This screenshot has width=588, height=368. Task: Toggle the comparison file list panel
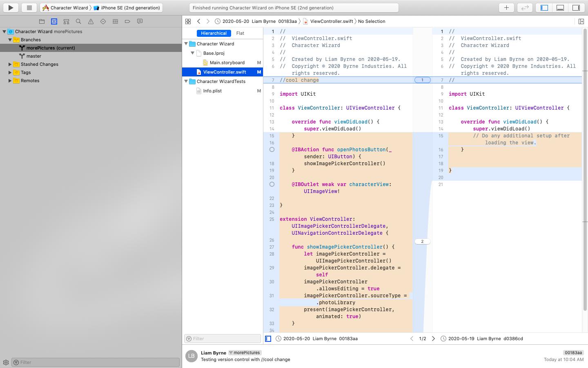[268, 339]
